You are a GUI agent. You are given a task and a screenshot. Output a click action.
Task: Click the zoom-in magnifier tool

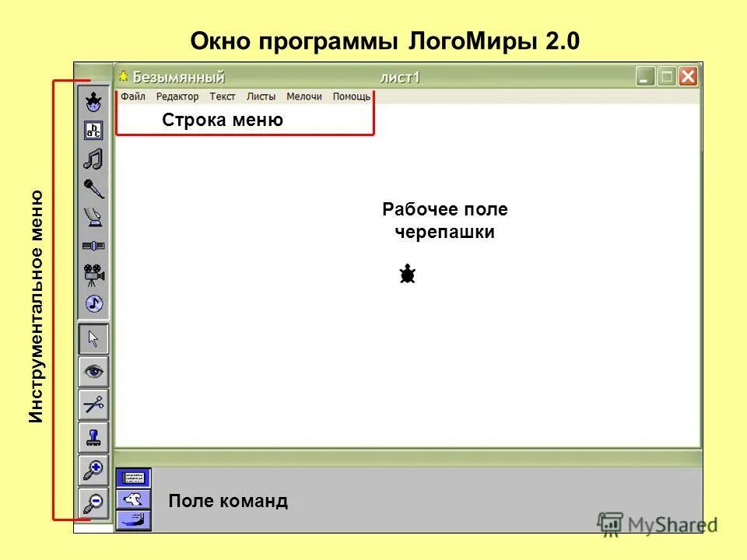(93, 471)
